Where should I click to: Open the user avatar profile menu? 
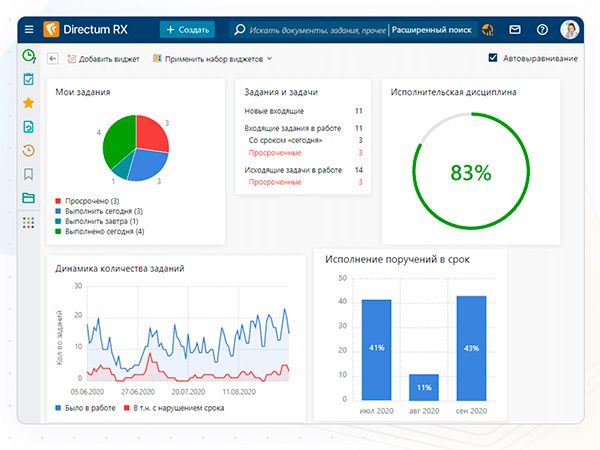[x=569, y=29]
